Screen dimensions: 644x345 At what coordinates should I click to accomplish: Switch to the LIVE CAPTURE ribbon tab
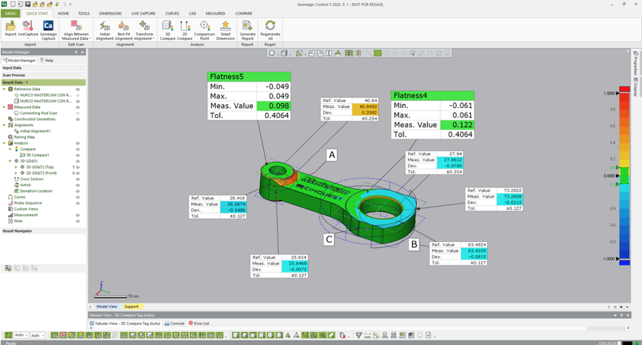tap(143, 14)
